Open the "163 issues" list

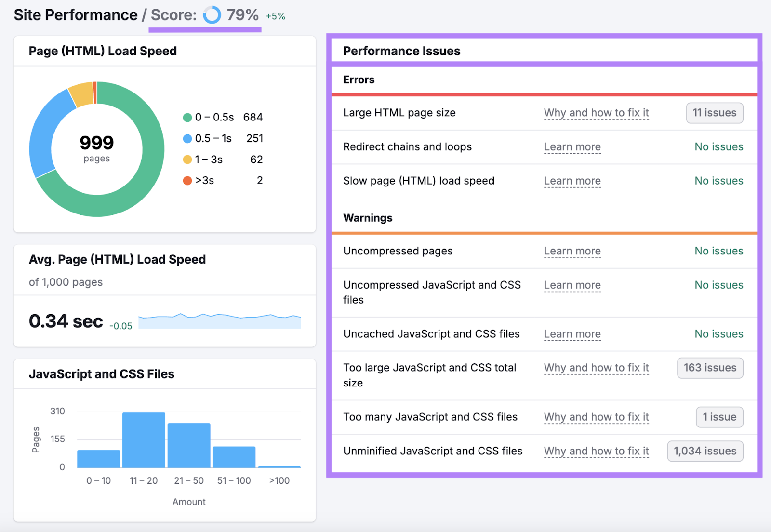pos(709,368)
